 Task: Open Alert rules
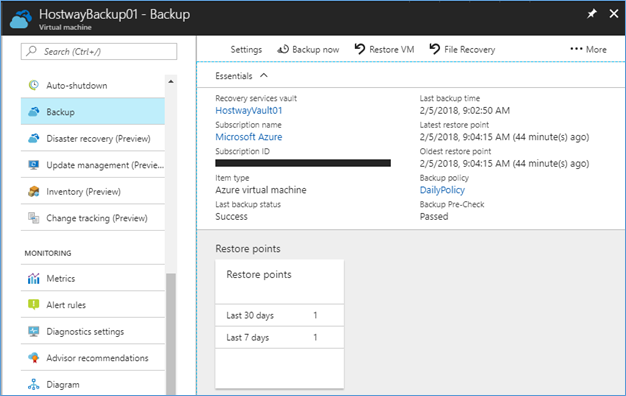[93, 305]
